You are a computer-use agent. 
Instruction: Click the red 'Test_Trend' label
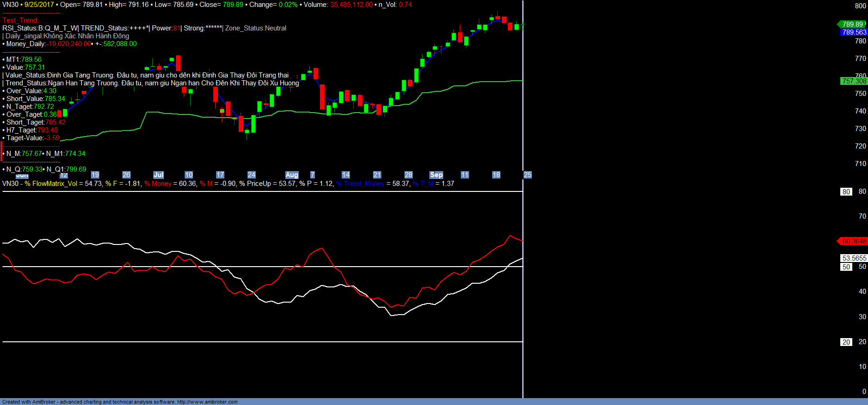20,20
